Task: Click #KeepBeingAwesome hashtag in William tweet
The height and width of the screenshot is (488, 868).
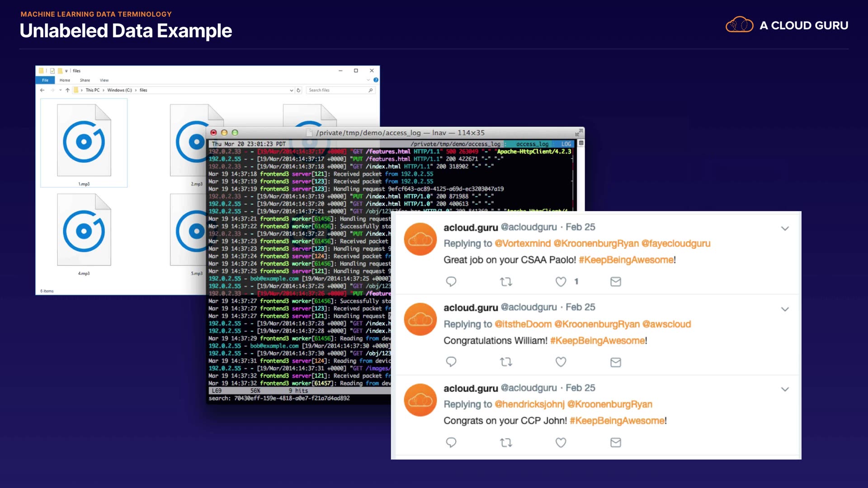Action: (598, 341)
